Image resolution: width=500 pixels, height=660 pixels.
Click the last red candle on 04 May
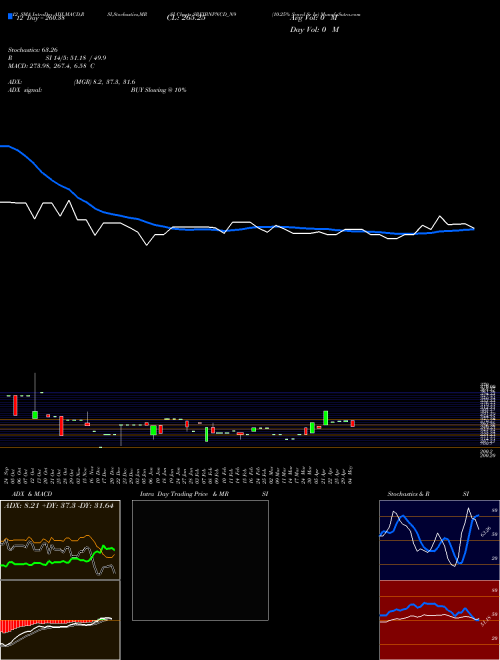tap(353, 423)
